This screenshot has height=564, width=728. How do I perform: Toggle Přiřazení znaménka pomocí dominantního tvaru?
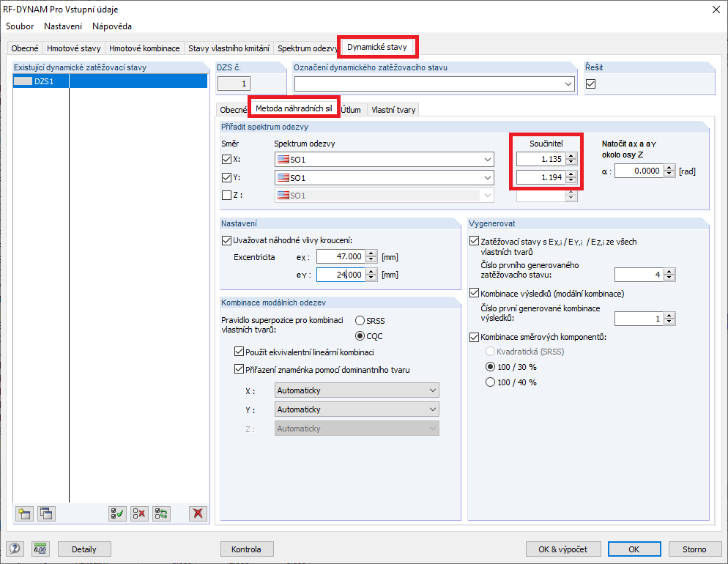[x=239, y=369]
